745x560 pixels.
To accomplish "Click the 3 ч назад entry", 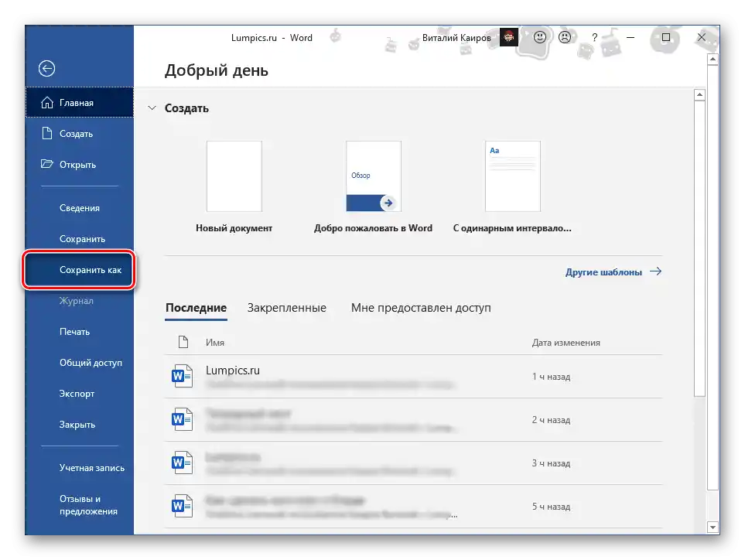I will (413, 463).
